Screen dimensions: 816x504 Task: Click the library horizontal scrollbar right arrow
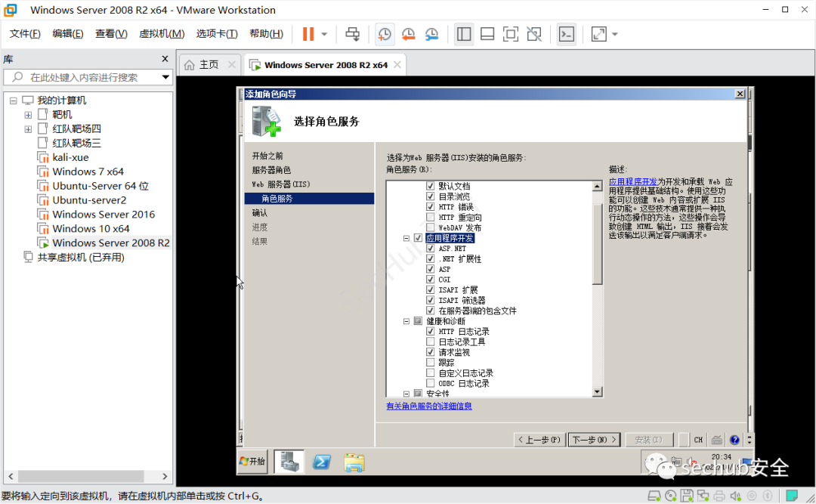[165, 476]
